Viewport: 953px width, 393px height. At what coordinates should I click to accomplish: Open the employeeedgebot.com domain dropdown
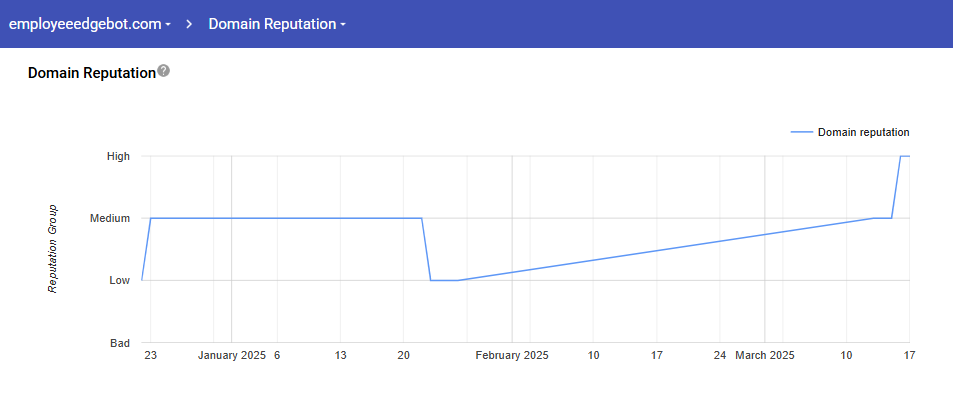pos(90,24)
